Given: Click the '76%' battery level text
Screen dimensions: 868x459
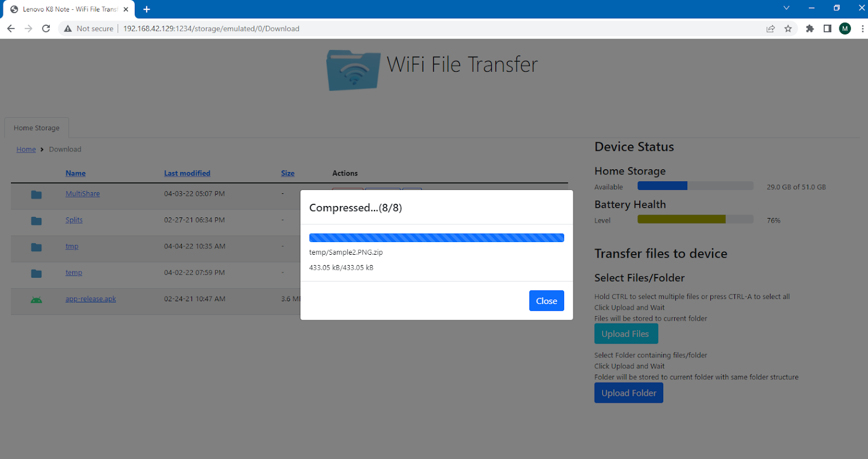Looking at the screenshot, I should [773, 220].
